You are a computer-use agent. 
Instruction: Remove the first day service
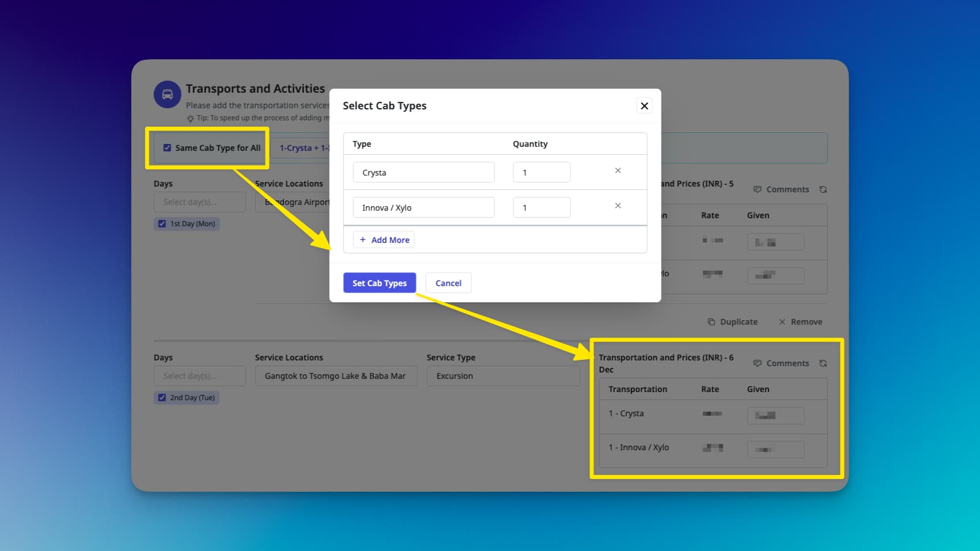(800, 322)
